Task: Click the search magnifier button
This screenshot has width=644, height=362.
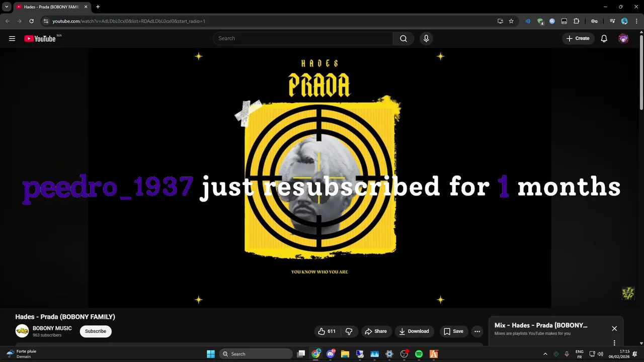Action: coord(404,39)
